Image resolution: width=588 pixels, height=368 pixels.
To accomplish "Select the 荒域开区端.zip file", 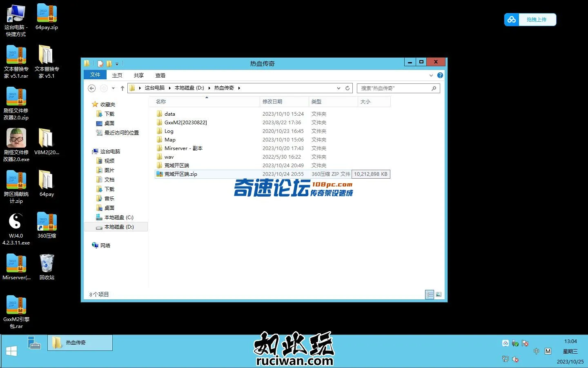I will click(x=272, y=174).
